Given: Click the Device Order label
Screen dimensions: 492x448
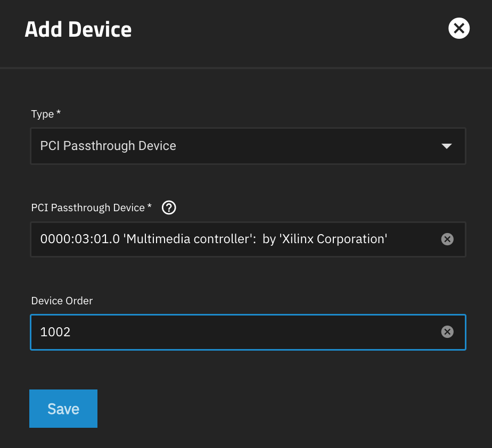Looking at the screenshot, I should 62,301.
